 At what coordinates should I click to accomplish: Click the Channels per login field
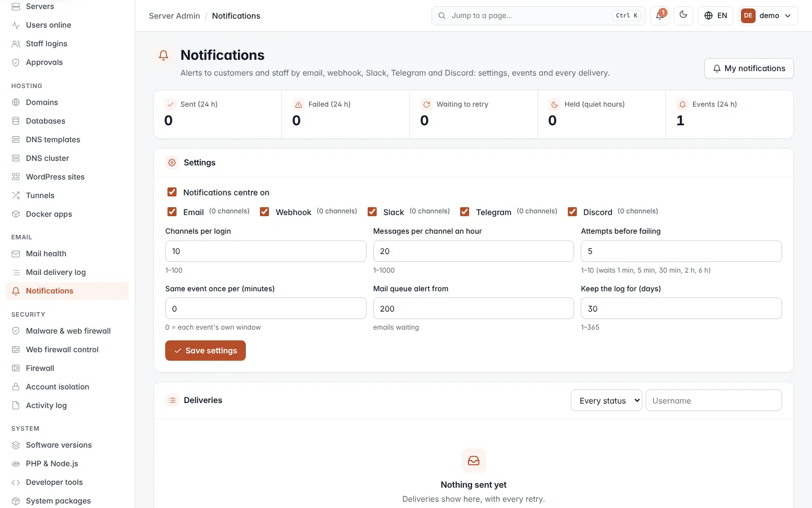(266, 251)
